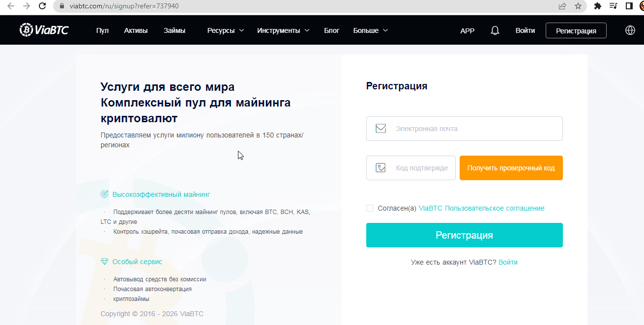Open the Займы menu item
The image size is (644, 325).
[175, 30]
